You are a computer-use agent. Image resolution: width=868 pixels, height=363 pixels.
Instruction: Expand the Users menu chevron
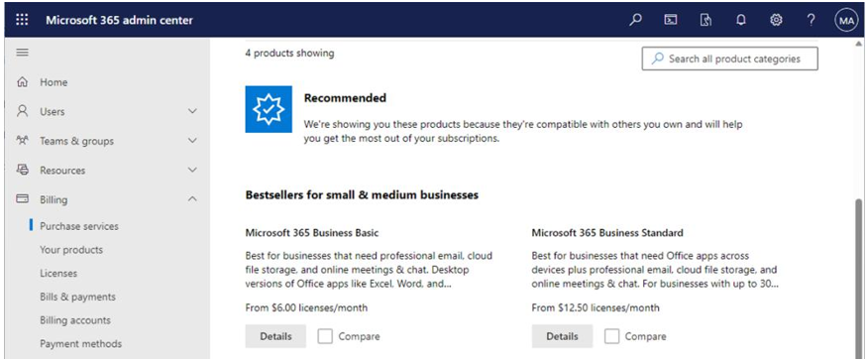pyautogui.click(x=192, y=111)
